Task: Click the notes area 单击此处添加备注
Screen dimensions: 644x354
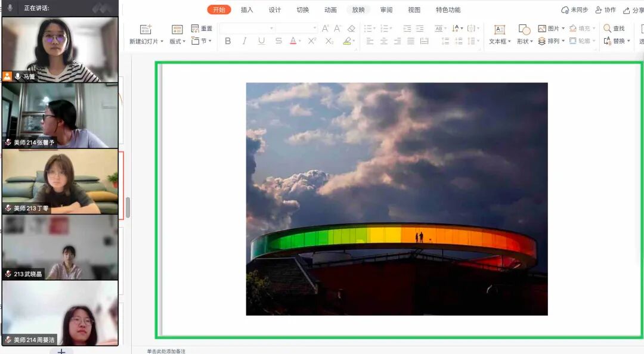Action: pos(167,351)
